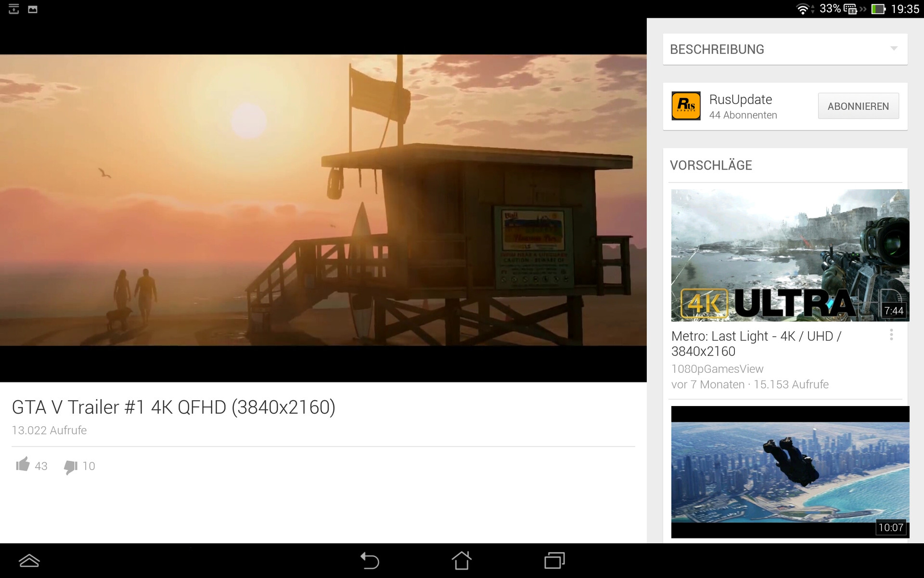924x578 pixels.
Task: Select the 13.022 Aufrufe view count
Action: pos(49,430)
